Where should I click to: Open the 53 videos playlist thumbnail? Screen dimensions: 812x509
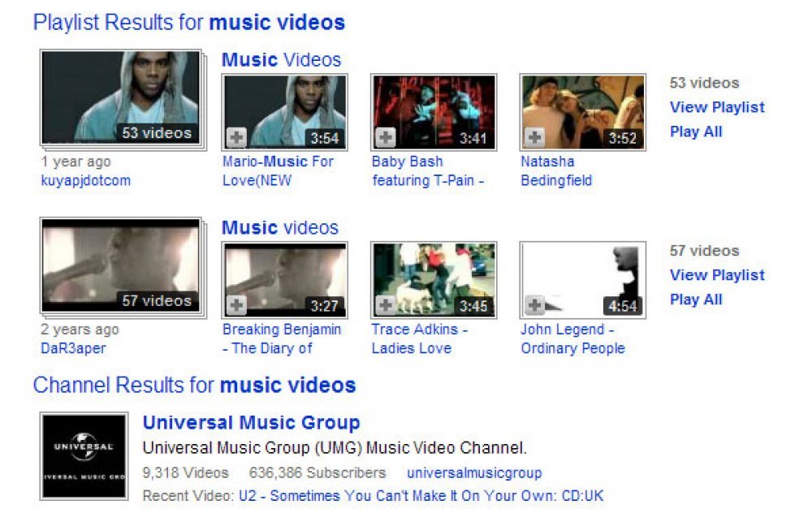(121, 98)
